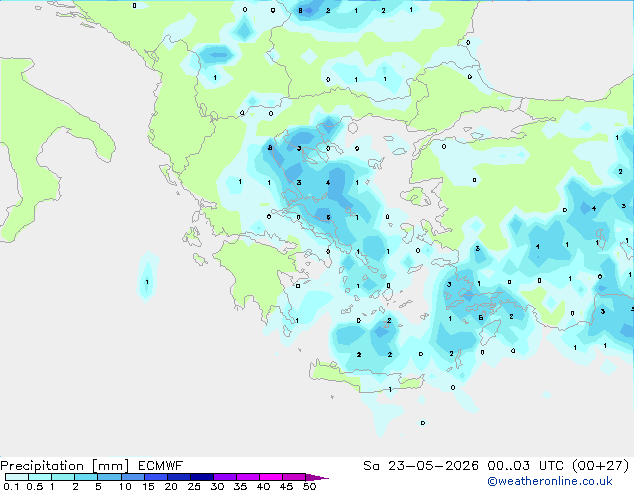Click the '1' value on southern Crete coast
Viewport: 634px width, 490px height.
pyautogui.click(x=390, y=389)
